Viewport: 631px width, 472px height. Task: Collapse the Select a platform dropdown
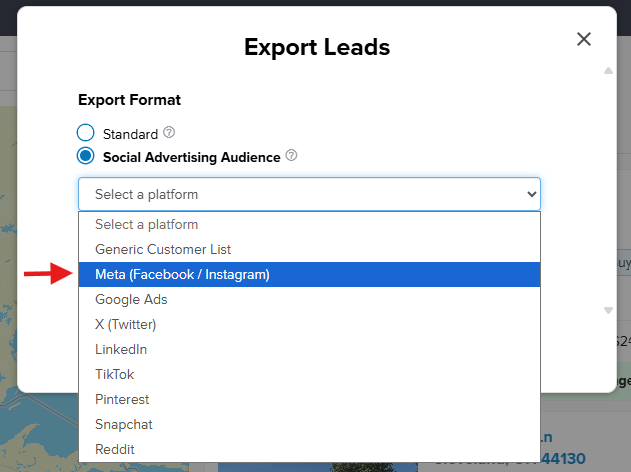pyautogui.click(x=309, y=194)
